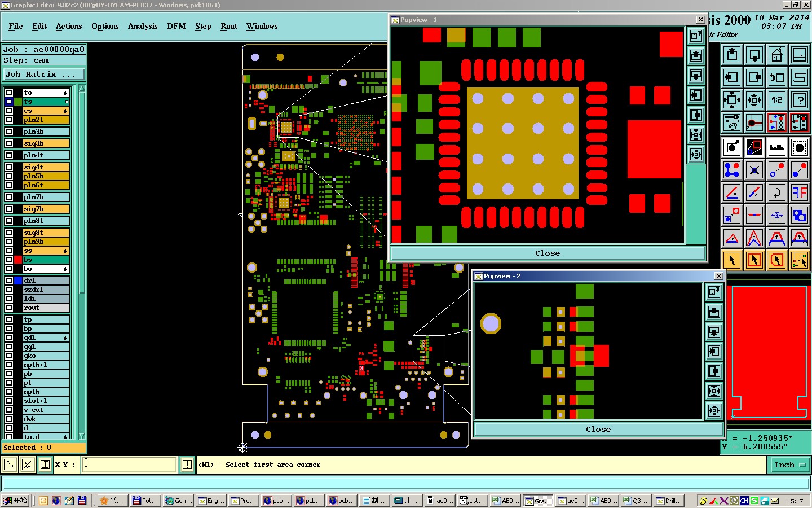812x508 pixels.
Task: Select the ruler measure tool icon
Action: tap(777, 147)
